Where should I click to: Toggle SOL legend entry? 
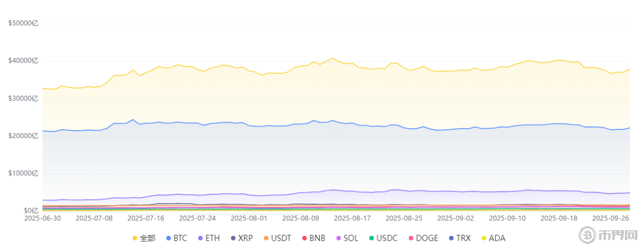pyautogui.click(x=346, y=238)
